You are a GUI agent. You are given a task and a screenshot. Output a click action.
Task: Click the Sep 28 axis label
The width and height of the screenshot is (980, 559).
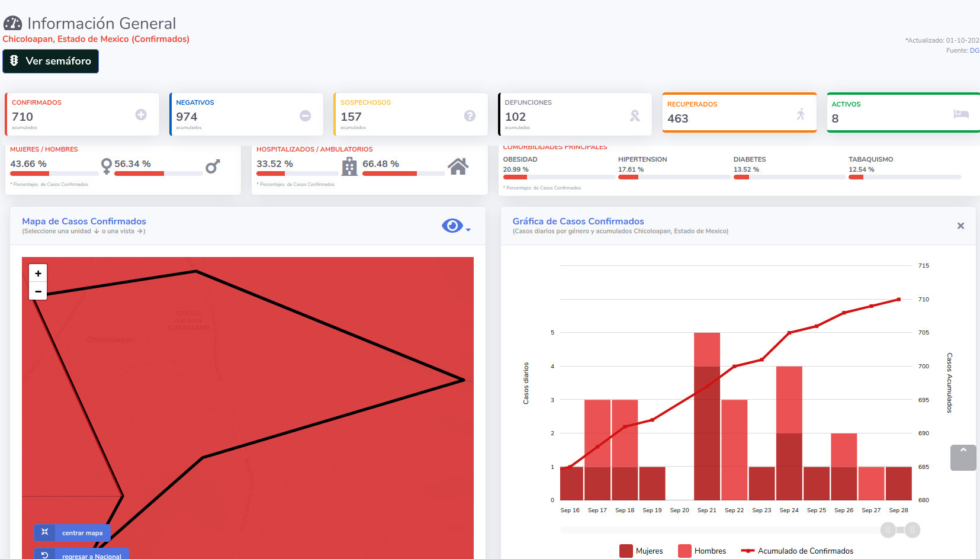coord(898,510)
